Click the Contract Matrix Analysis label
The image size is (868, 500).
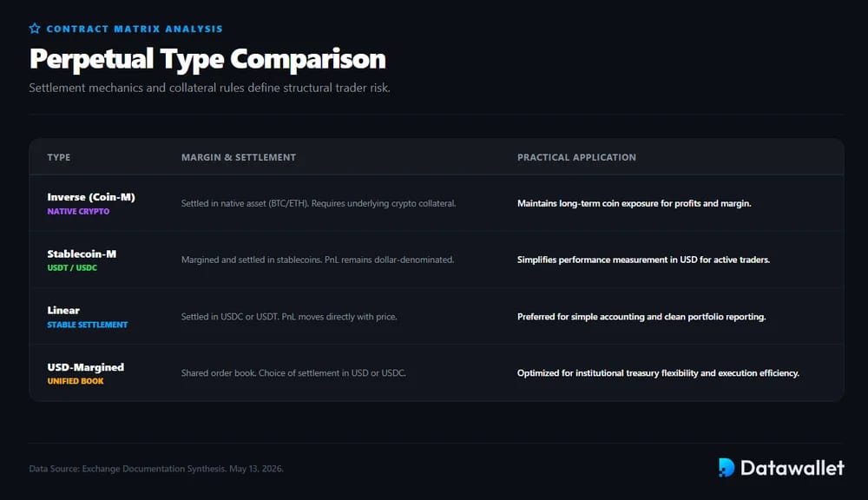[135, 29]
